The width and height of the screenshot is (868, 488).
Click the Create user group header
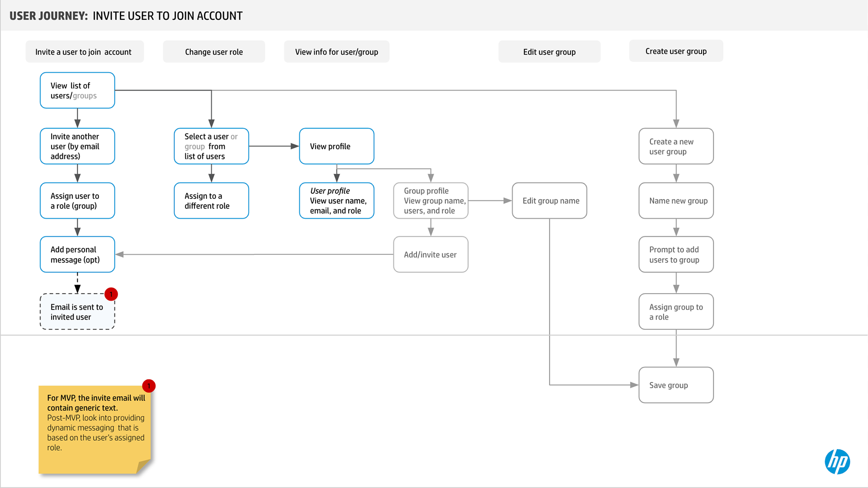[675, 51]
